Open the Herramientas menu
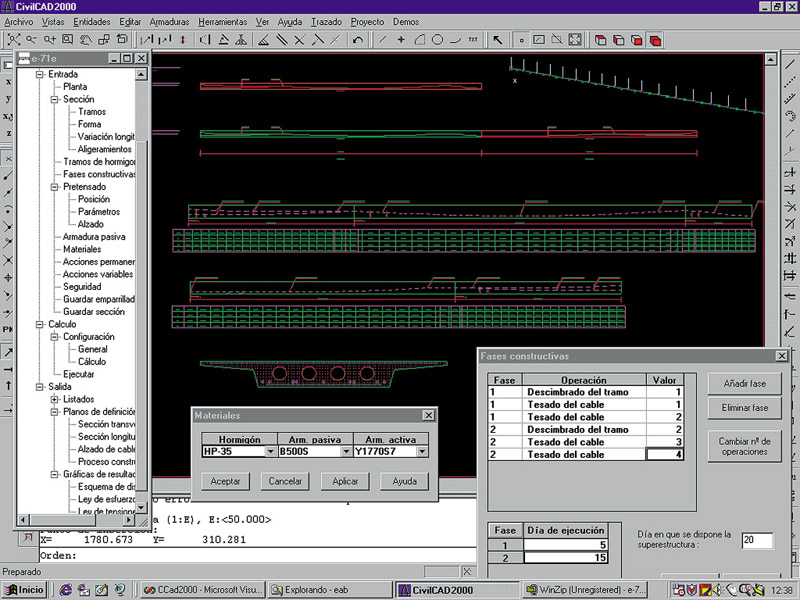 223,21
